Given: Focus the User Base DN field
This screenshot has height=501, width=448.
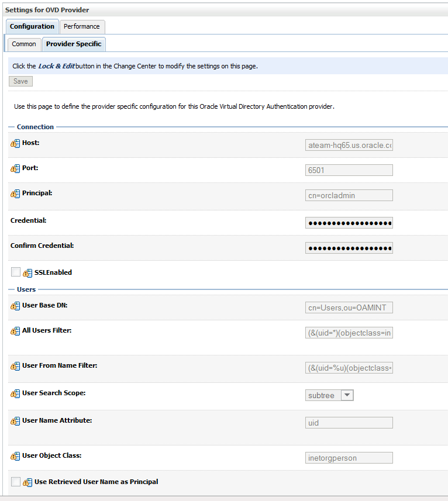Looking at the screenshot, I should (x=349, y=307).
